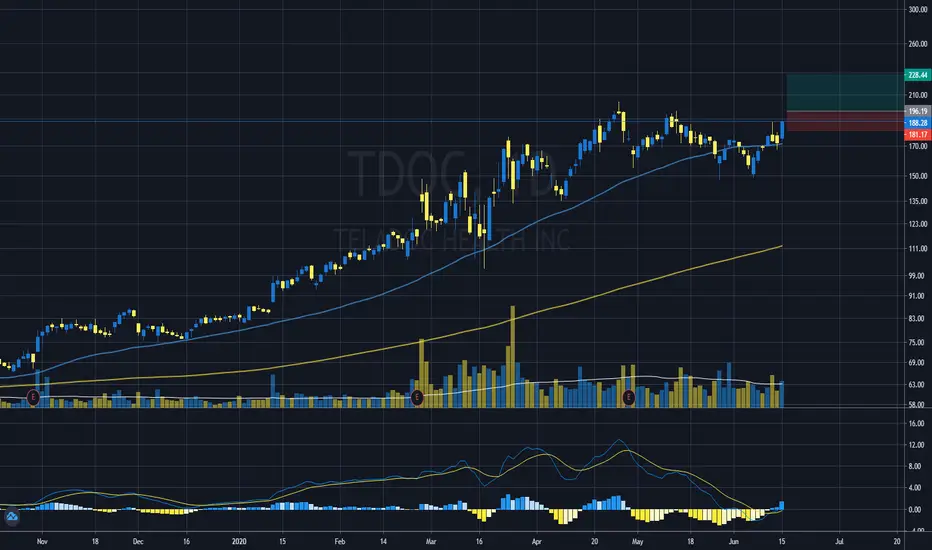Click the 150.00 price axis label
This screenshot has width=932, height=550.
918,176
